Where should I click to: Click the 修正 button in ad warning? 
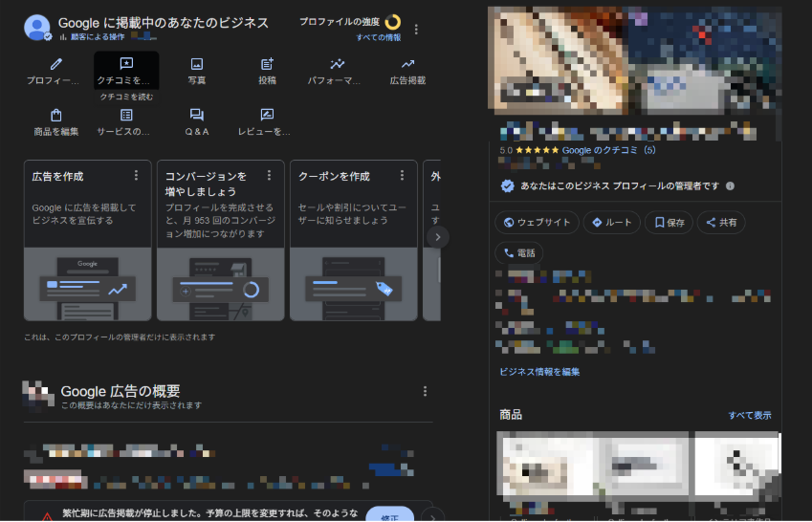(x=389, y=514)
